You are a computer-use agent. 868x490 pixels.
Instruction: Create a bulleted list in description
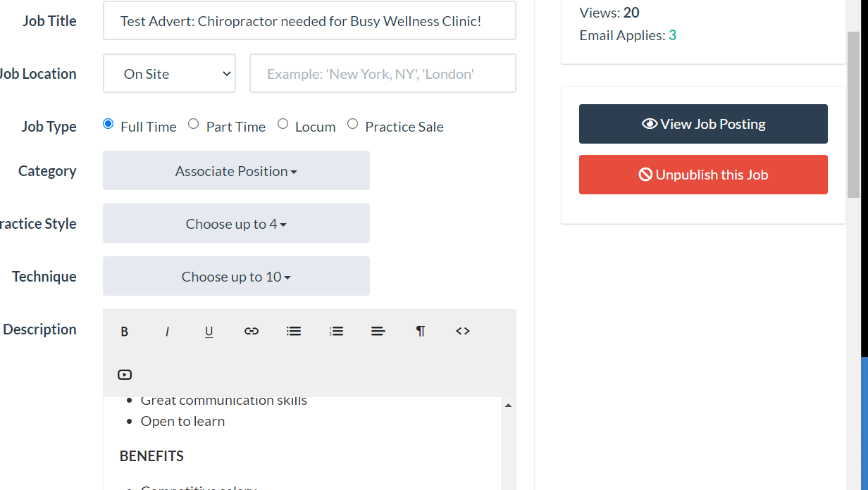294,331
